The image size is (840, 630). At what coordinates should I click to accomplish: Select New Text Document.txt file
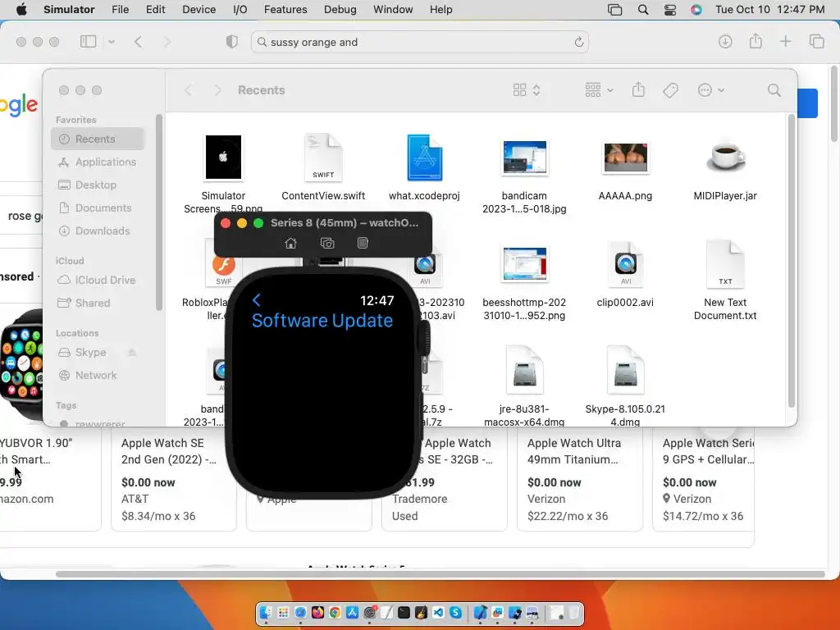(x=725, y=280)
